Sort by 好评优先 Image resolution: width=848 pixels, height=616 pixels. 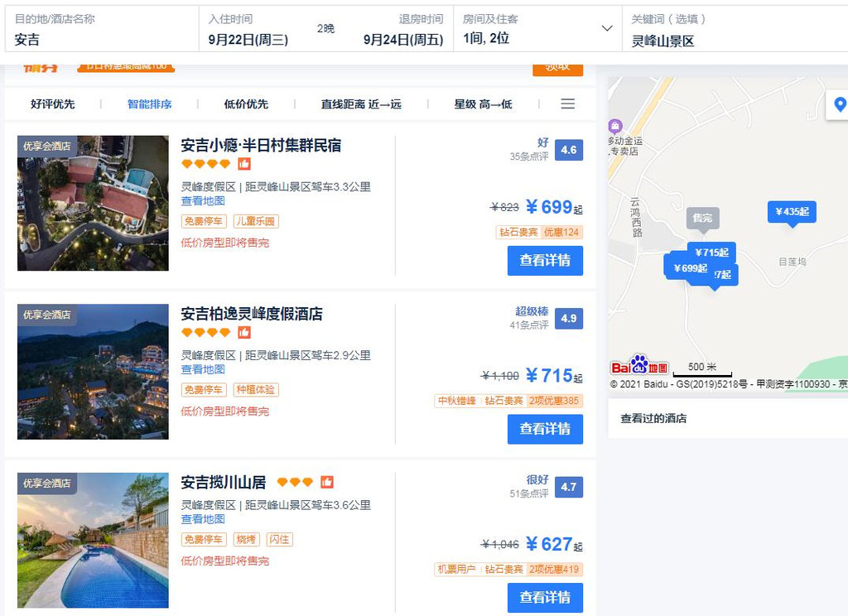click(x=52, y=103)
